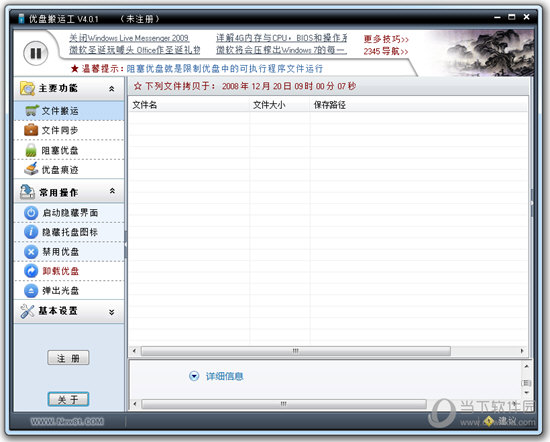Open the Office 圣诞礼物 news link
Image resolution: width=550 pixels, height=442 pixels.
point(135,50)
